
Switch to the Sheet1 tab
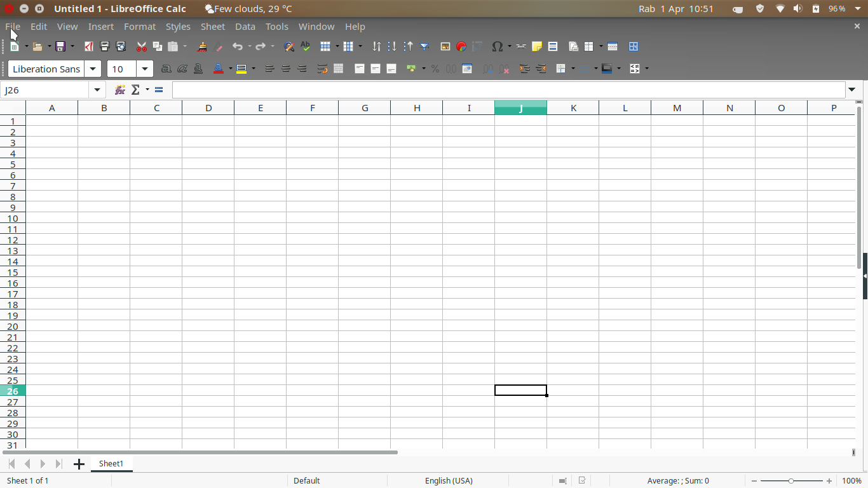point(112,464)
